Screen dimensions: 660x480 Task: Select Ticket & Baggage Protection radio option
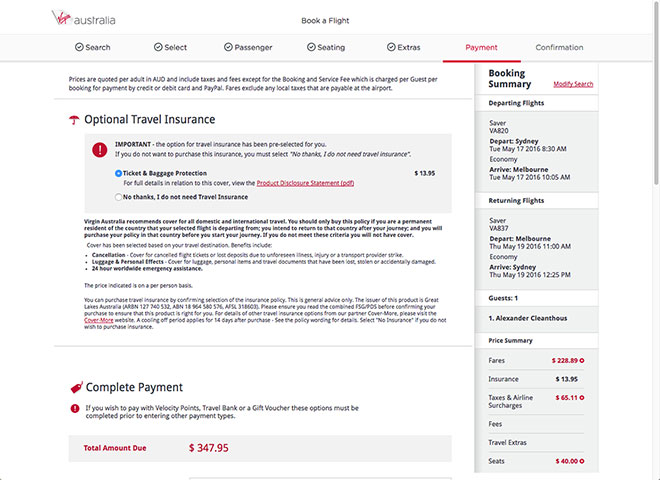click(x=118, y=173)
